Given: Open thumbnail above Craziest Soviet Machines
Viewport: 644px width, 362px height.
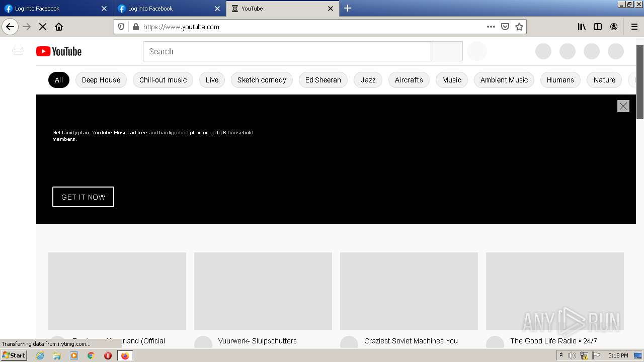Looking at the screenshot, I should [409, 291].
